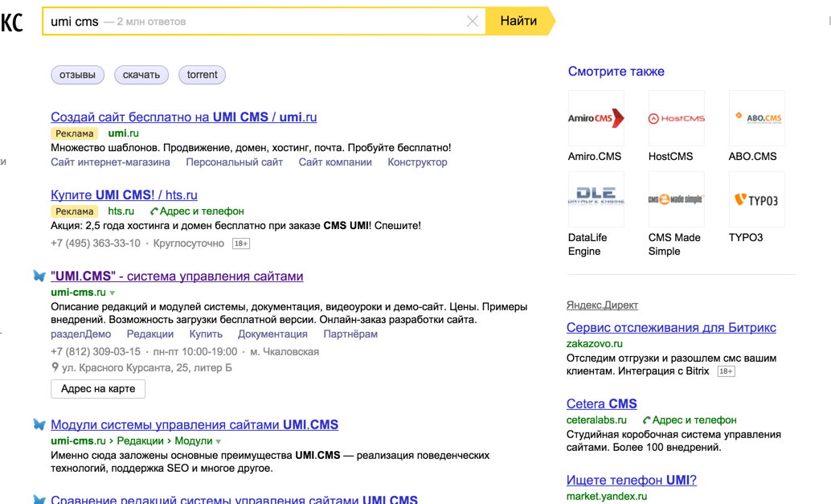Open sitelink Купить
The height and width of the screenshot is (504, 831).
[206, 334]
